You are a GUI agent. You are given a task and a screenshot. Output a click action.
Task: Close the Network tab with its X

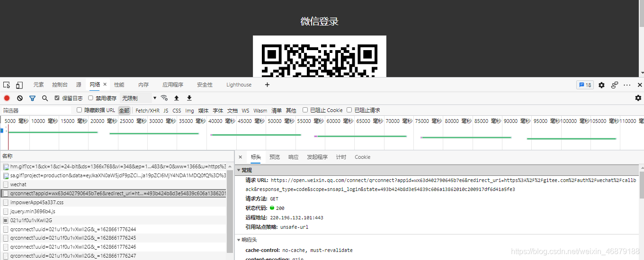(x=105, y=85)
